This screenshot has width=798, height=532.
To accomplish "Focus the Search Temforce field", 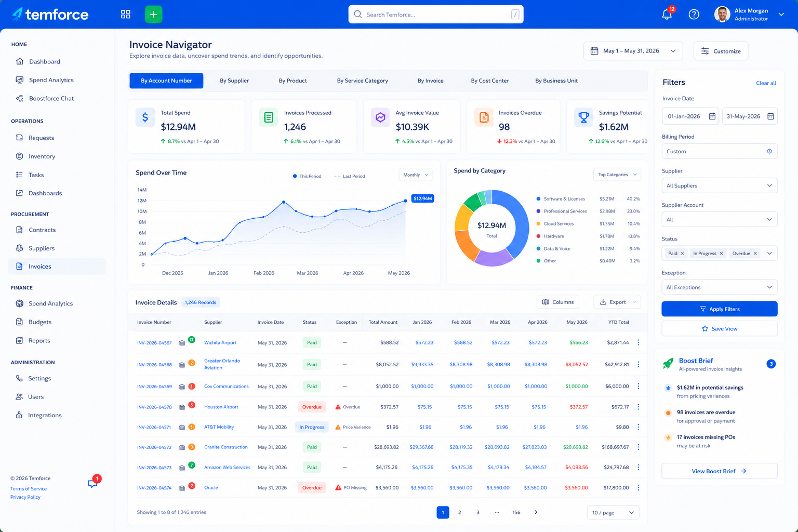I will [x=436, y=15].
